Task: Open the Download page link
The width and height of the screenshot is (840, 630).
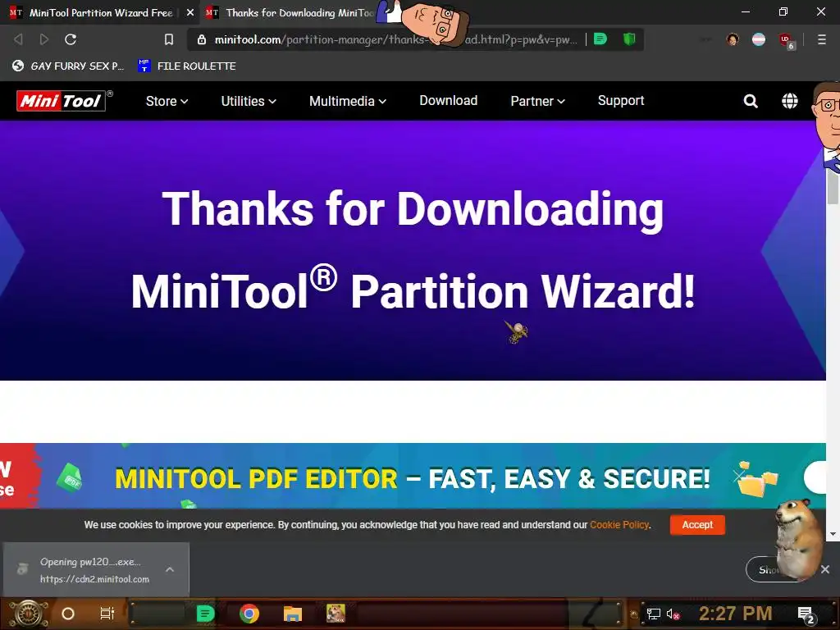Action: [449, 100]
